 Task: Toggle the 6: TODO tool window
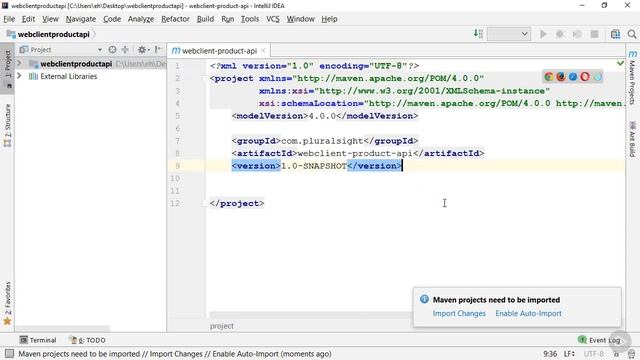coord(87,340)
